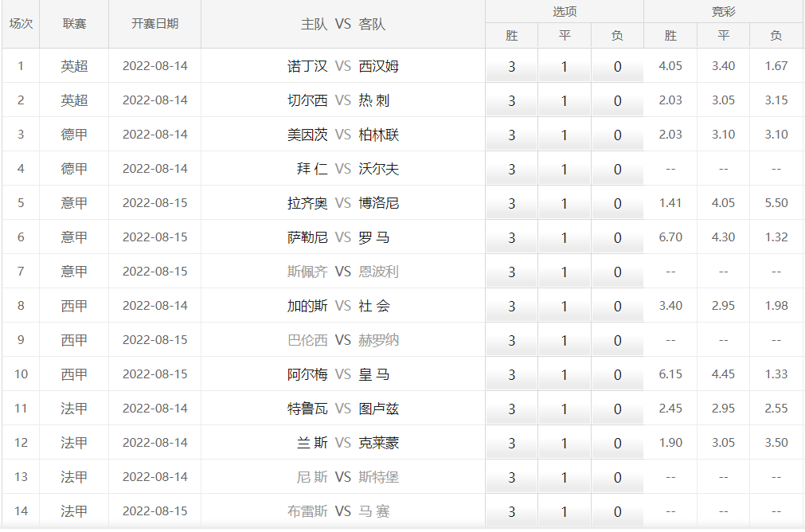Choose win 3 for 巴伦西 vs 赫罗纳

coord(511,340)
